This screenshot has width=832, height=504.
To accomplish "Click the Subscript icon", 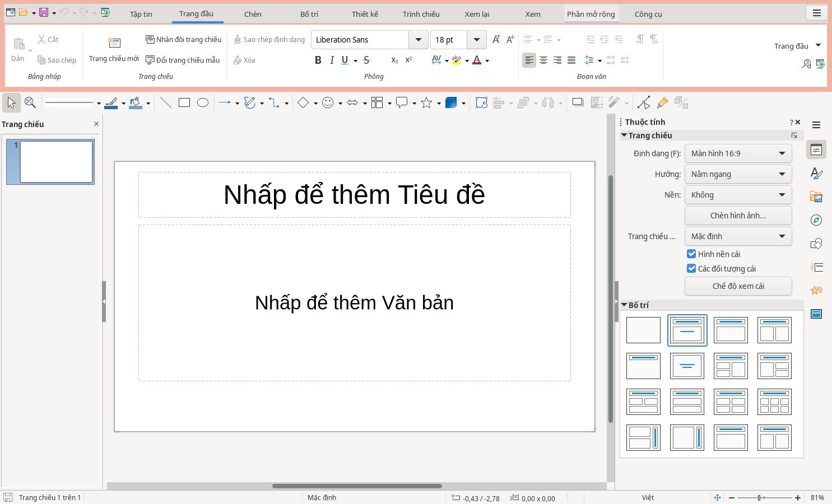I will 394,60.
